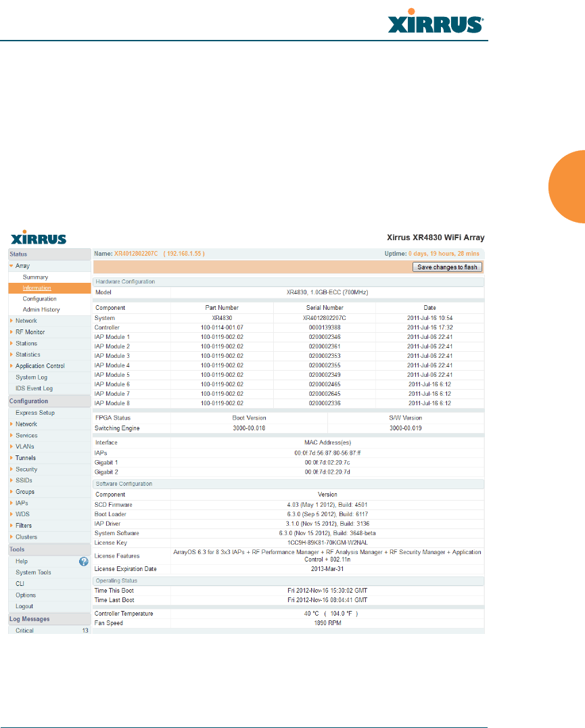This screenshot has height=728, width=585.
Task: Click the uptime value text
Action: click(444, 254)
